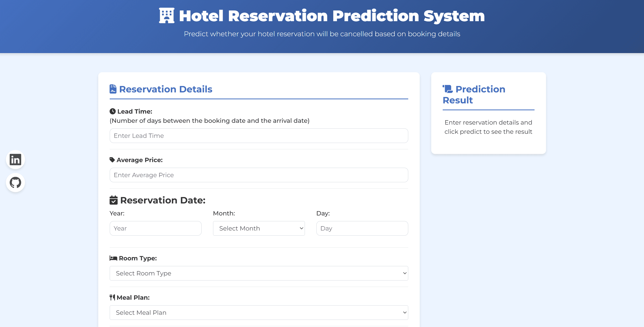Click the clock icon next to Lead Time
644x327 pixels.
click(113, 111)
